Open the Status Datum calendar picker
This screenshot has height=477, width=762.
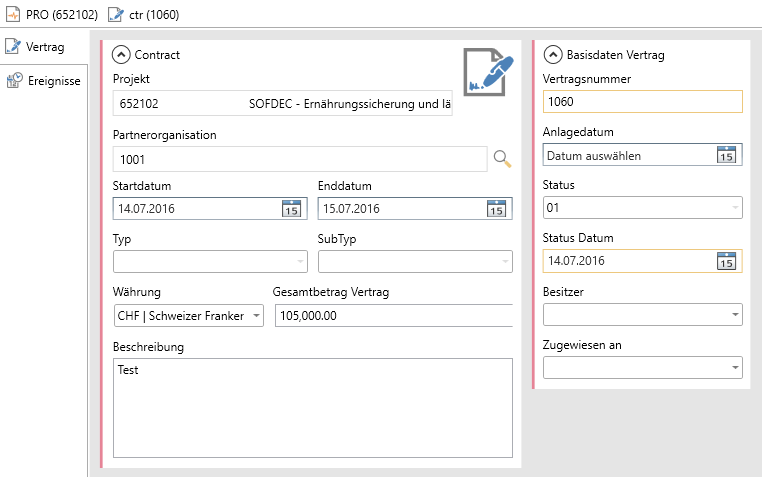pos(727,261)
